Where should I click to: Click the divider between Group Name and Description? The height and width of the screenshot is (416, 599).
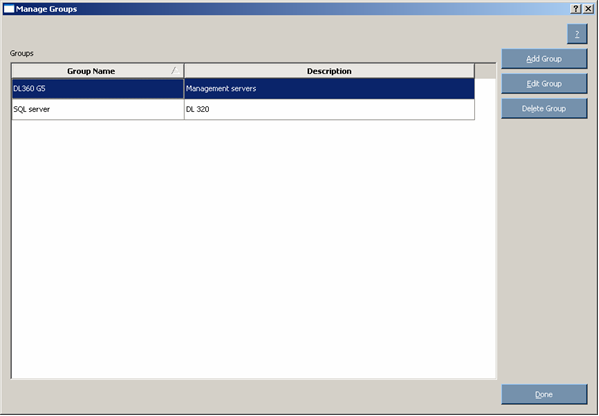click(x=184, y=71)
